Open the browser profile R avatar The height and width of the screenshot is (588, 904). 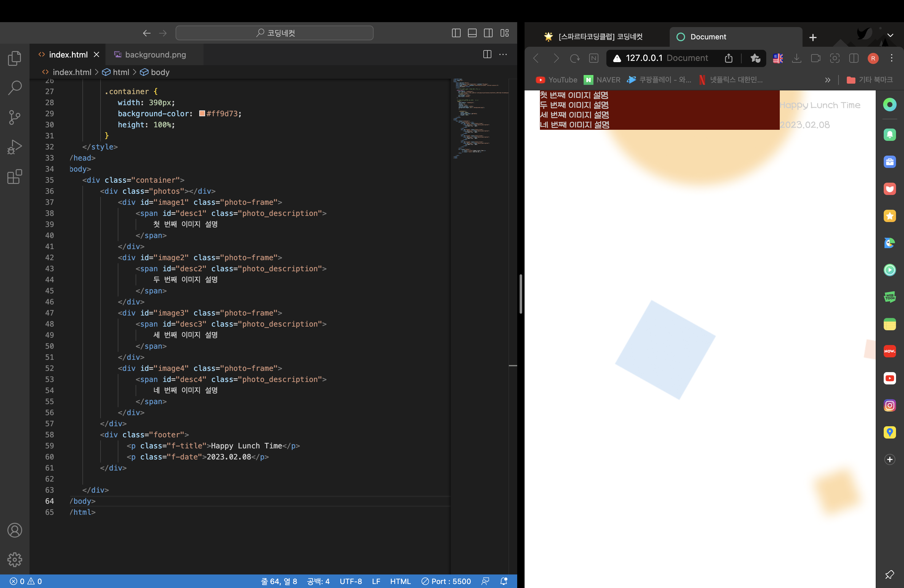coord(873,58)
